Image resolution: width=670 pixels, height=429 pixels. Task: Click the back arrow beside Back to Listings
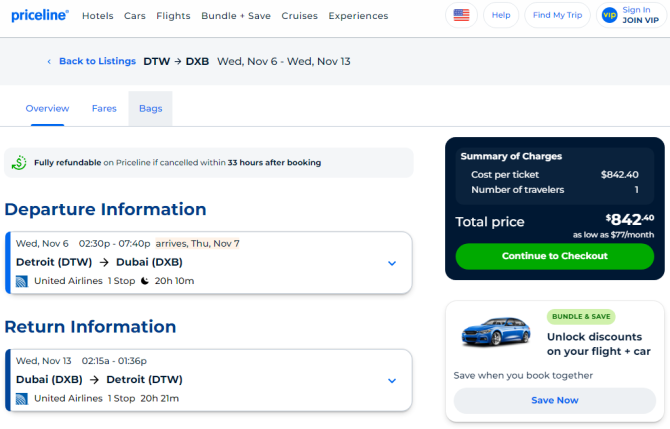point(49,62)
